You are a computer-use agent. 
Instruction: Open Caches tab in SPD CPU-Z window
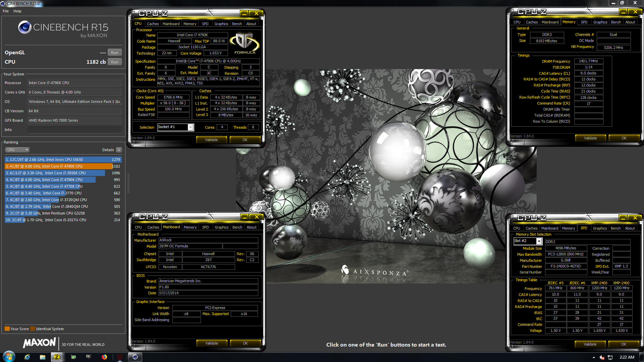pyautogui.click(x=531, y=228)
